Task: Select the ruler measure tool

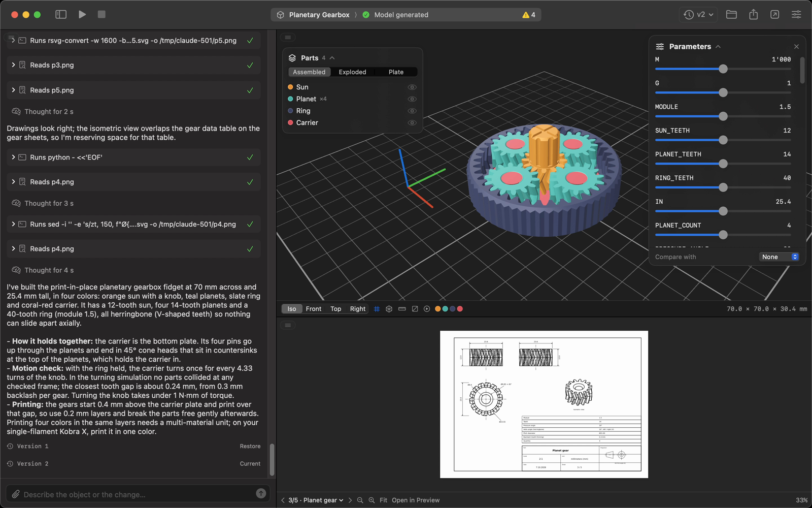Action: click(x=402, y=309)
